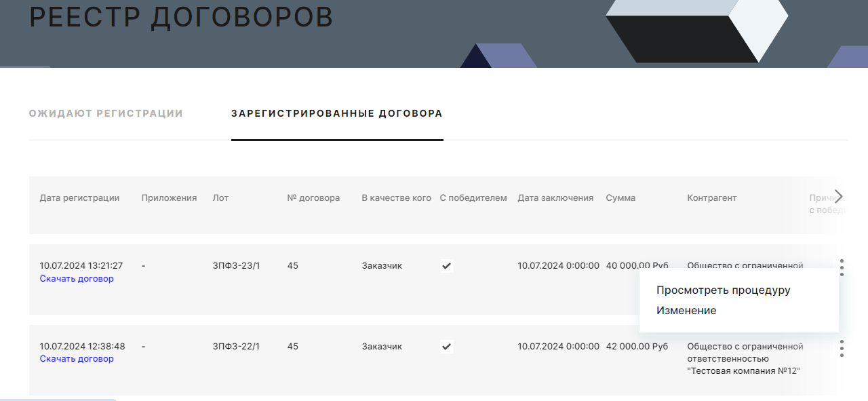
Task: Open the three-dot menu for lot ЗПФЗ-23/1
Action: coord(842,267)
